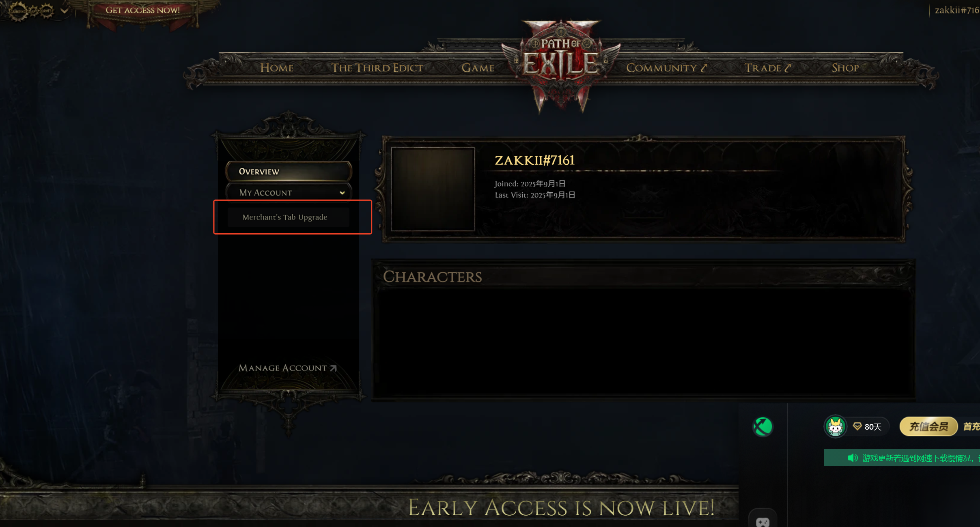Open the Trade external link

[767, 68]
